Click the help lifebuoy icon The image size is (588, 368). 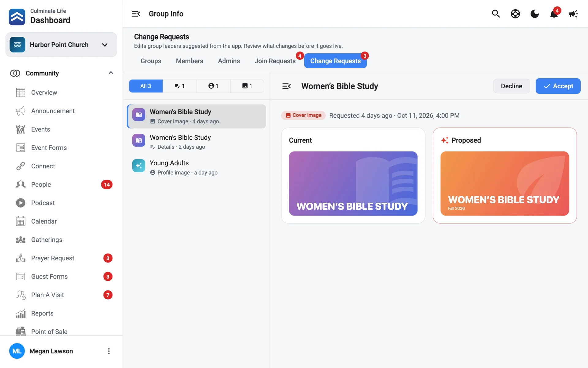point(515,14)
